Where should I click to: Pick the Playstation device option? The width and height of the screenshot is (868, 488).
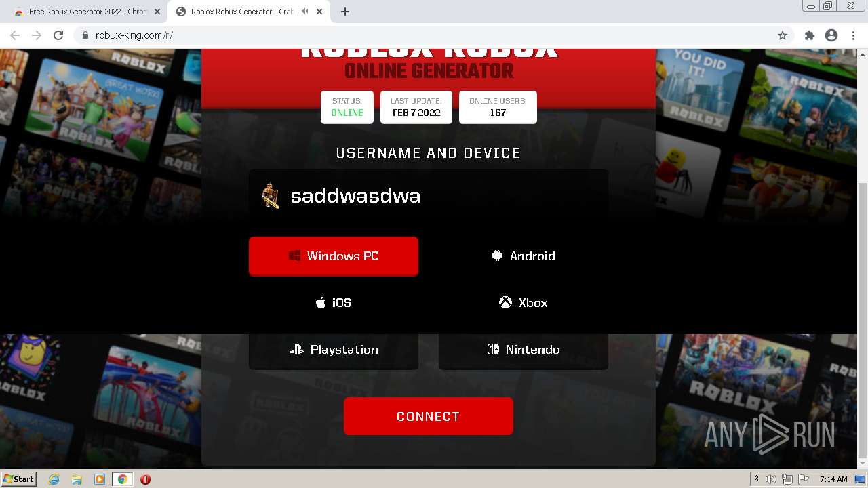334,350
